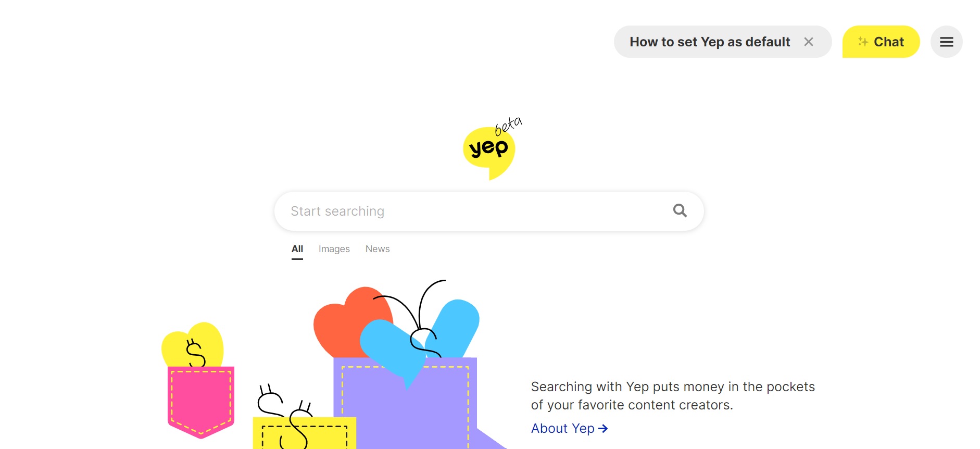This screenshot has width=980, height=449.
Task: Click the Yep beta logo
Action: tap(492, 148)
